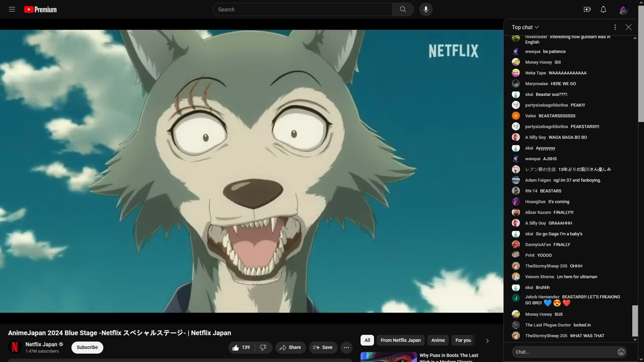Click the page scrollbar on right edge

(x=641, y=63)
